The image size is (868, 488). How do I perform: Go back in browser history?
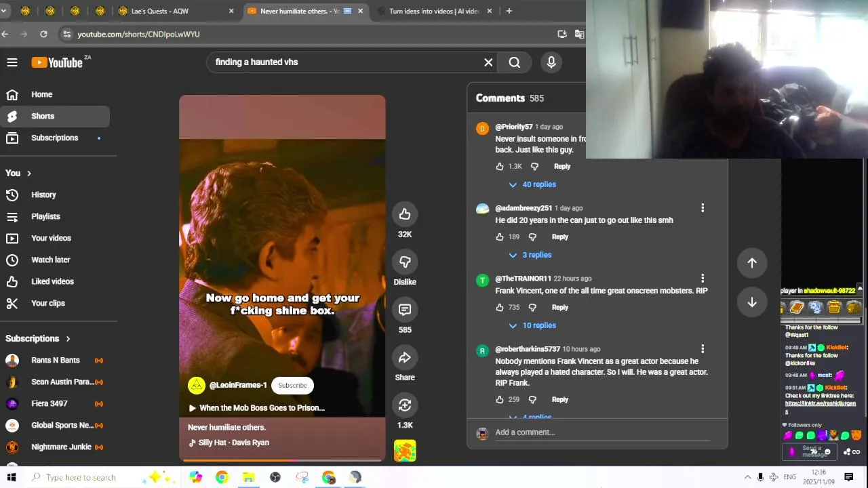click(x=5, y=34)
